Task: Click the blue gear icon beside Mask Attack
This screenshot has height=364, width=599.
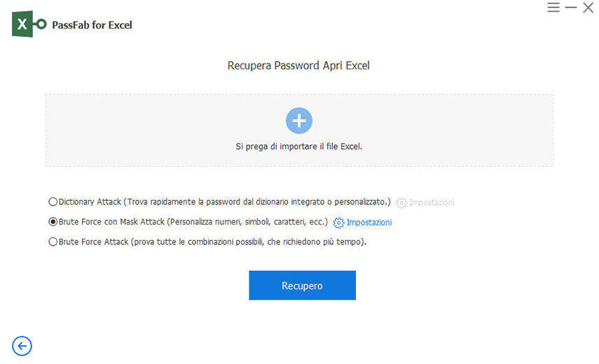Action: 339,223
